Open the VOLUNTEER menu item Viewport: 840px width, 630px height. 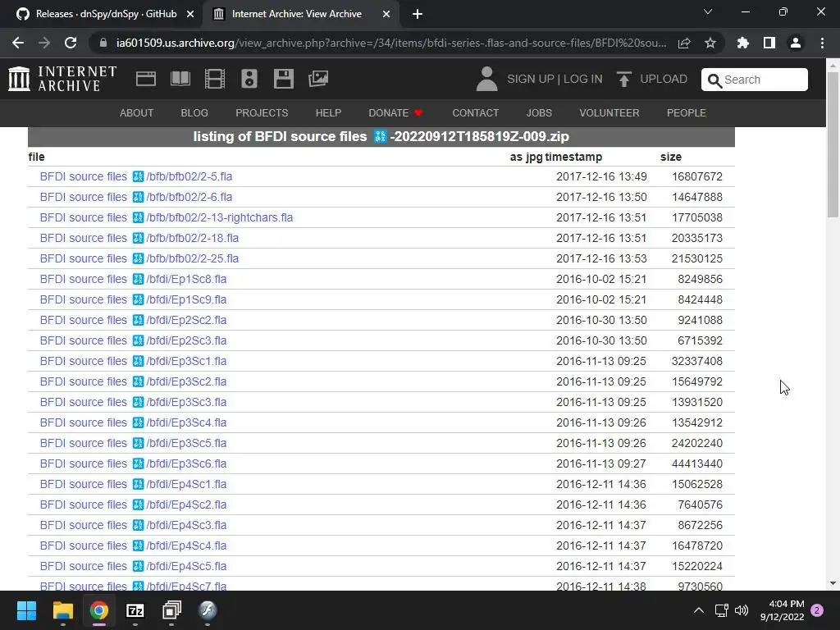tap(609, 113)
